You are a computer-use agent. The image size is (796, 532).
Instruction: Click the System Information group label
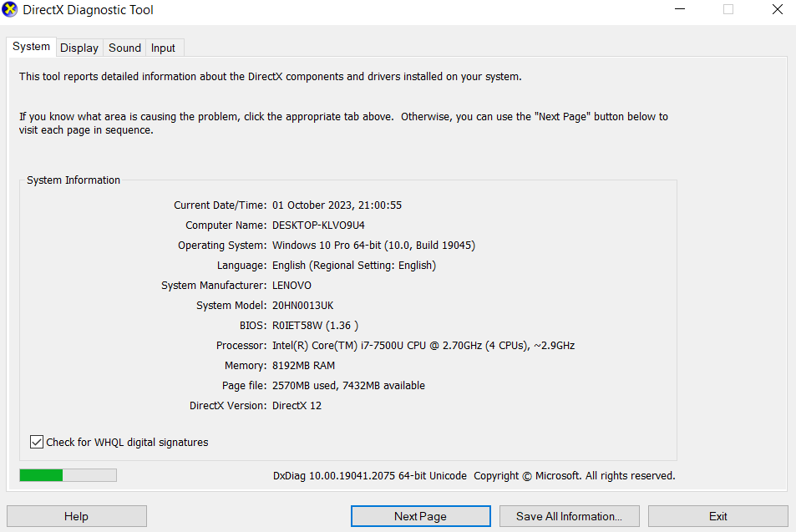[x=74, y=180]
